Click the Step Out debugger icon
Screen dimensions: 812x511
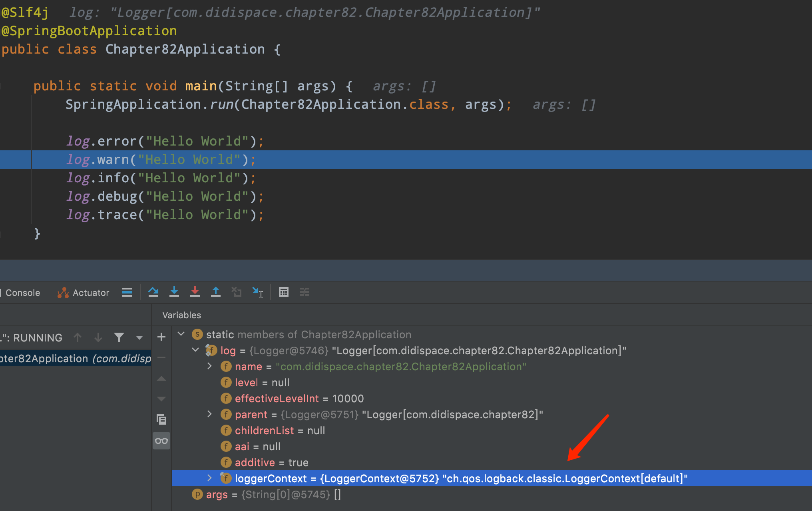216,292
